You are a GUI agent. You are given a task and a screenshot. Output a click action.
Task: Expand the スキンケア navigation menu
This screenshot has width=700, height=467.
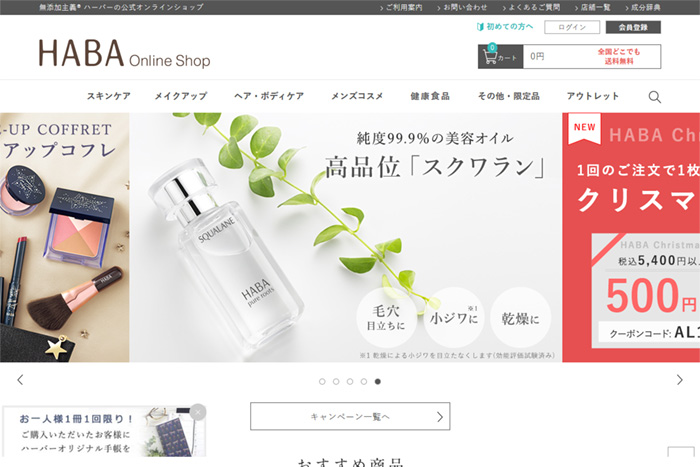(109, 97)
